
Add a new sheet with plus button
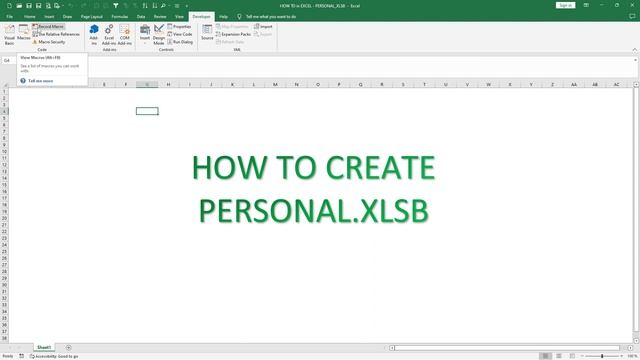tap(69, 348)
